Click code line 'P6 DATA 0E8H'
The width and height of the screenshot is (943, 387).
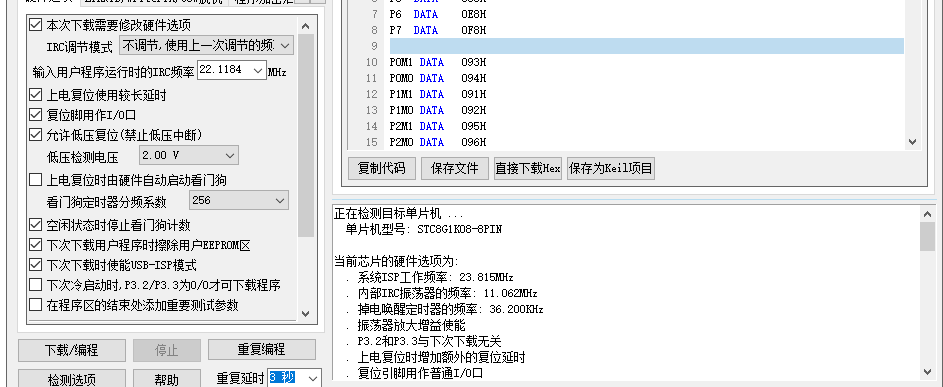point(437,14)
